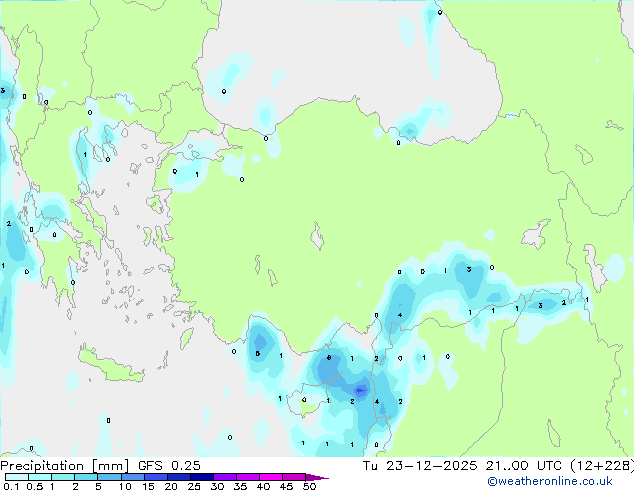The image size is (634, 490).
Task: Click the "20" legend scale label
Action: click(x=171, y=486)
